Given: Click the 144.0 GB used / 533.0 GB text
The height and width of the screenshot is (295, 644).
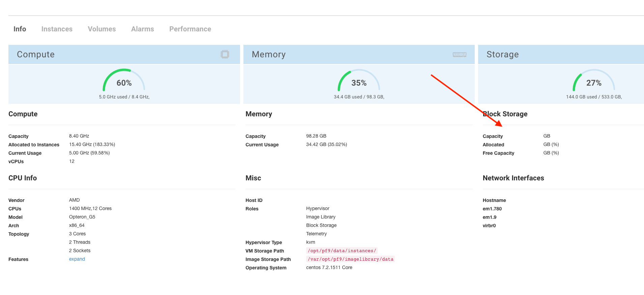Looking at the screenshot, I should [x=594, y=97].
